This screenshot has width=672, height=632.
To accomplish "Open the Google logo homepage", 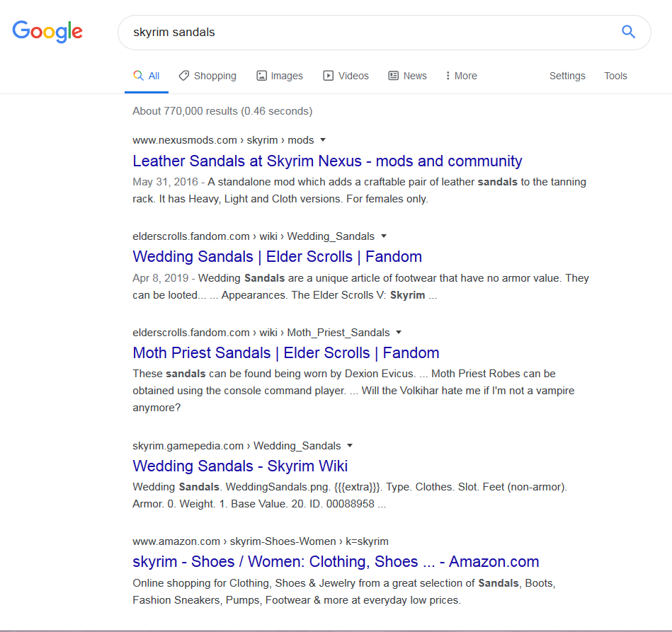I will (x=47, y=32).
